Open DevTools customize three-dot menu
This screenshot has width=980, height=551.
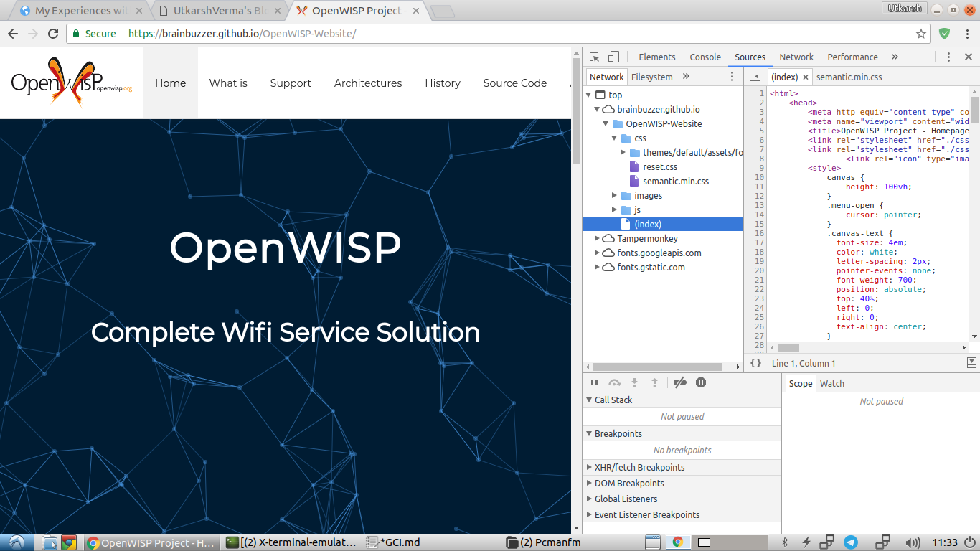tap(948, 57)
